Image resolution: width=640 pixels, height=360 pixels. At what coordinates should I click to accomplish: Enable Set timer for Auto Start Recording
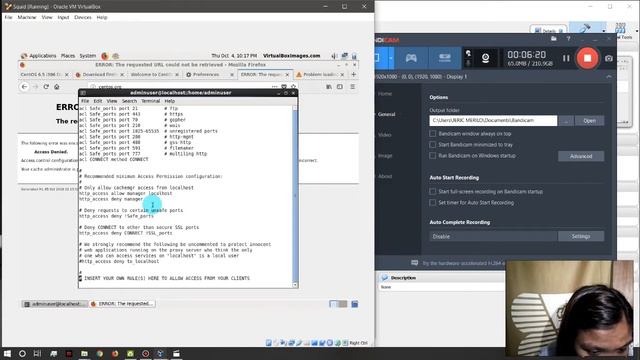tap(432, 202)
